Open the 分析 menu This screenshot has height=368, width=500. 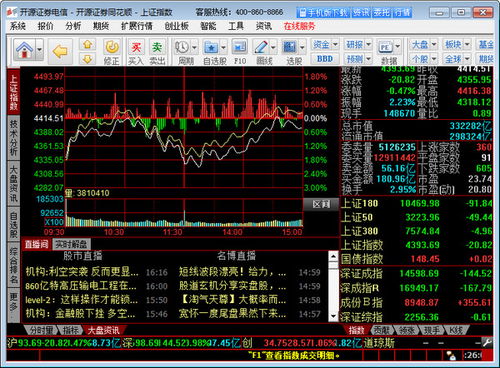pyautogui.click(x=73, y=26)
